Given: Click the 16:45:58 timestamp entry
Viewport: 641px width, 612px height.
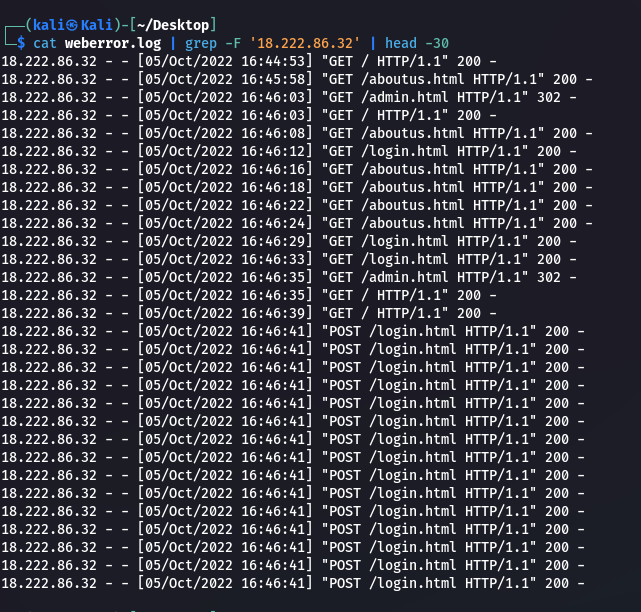Looking at the screenshot, I should [x=280, y=80].
